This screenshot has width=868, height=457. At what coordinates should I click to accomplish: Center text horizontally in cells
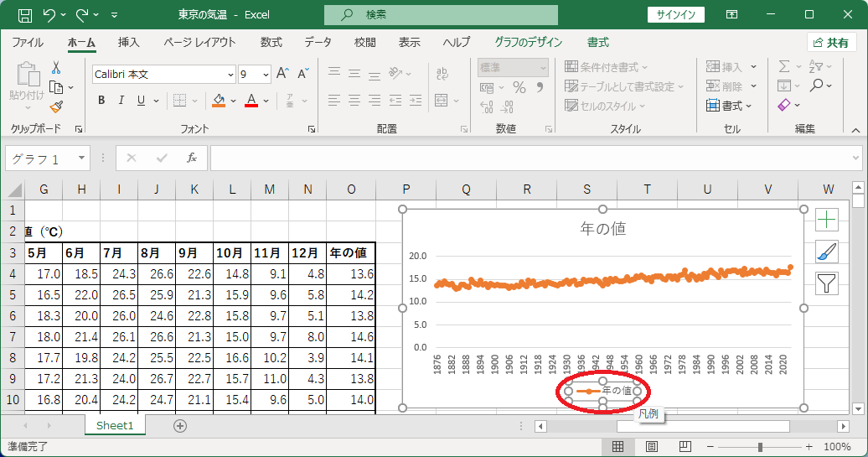pyautogui.click(x=354, y=101)
